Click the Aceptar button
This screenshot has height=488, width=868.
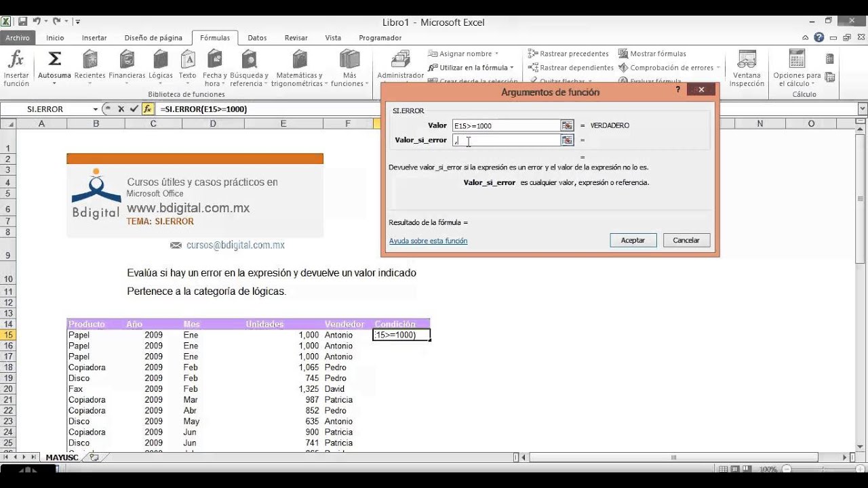[x=633, y=240]
